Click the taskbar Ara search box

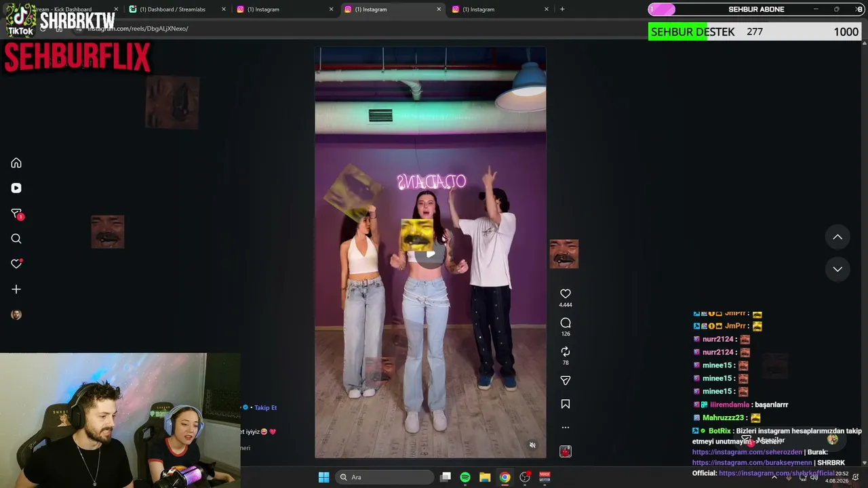pyautogui.click(x=384, y=477)
